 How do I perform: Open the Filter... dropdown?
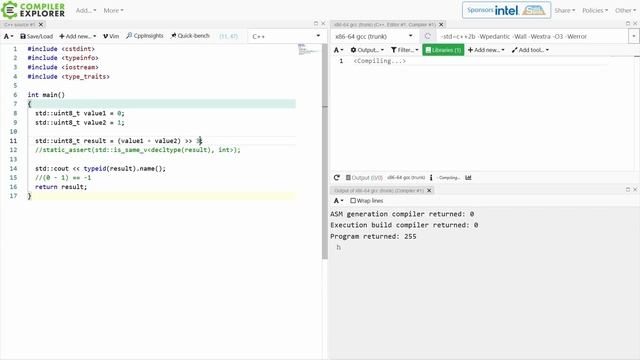(x=404, y=50)
